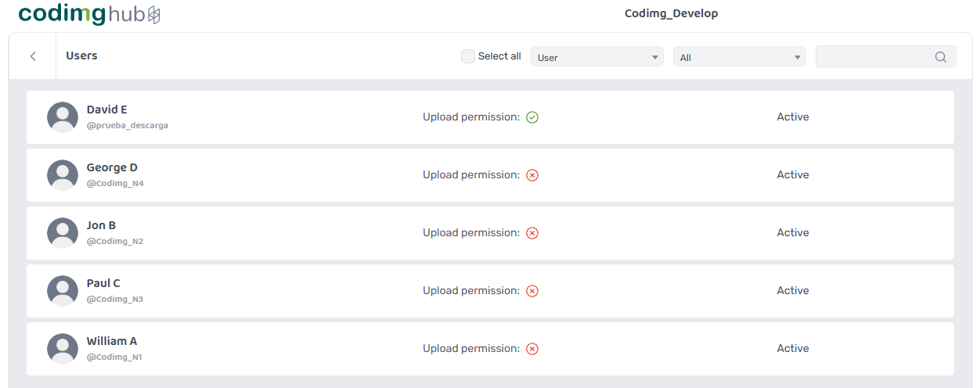
Task: Open the Codimg Hub logo
Action: (89, 14)
